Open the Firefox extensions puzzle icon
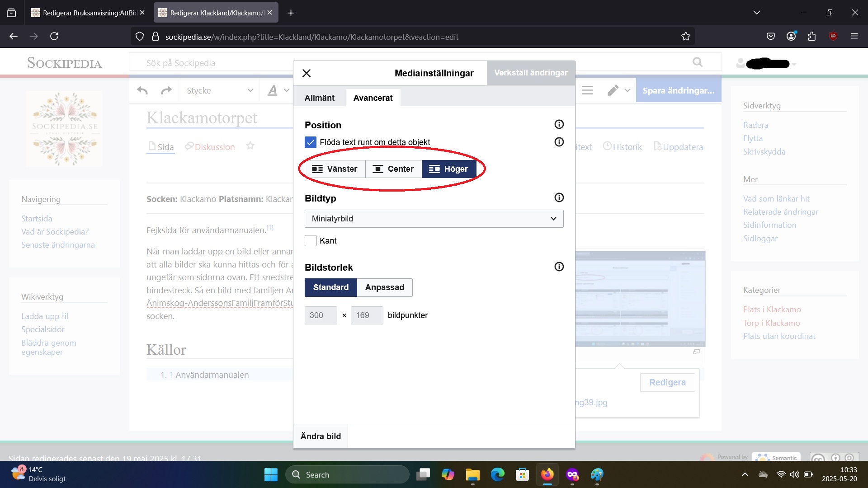This screenshot has height=488, width=868. (x=811, y=37)
